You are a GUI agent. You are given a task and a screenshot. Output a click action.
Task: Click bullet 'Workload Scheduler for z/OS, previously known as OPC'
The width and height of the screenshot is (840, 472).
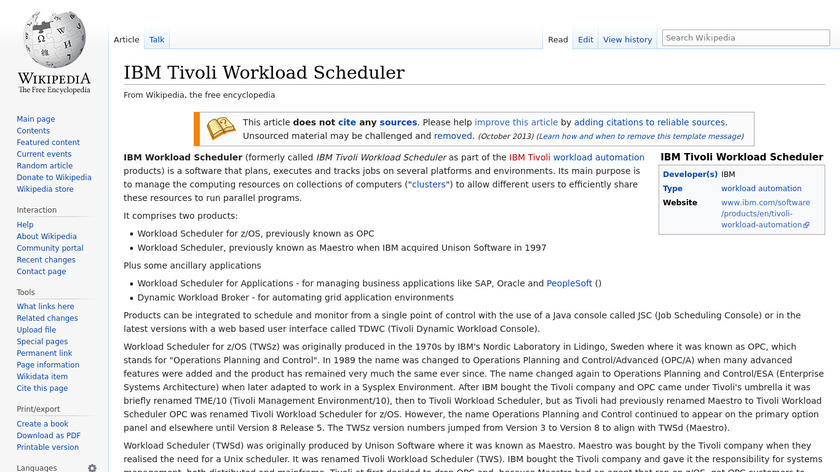coord(256,234)
